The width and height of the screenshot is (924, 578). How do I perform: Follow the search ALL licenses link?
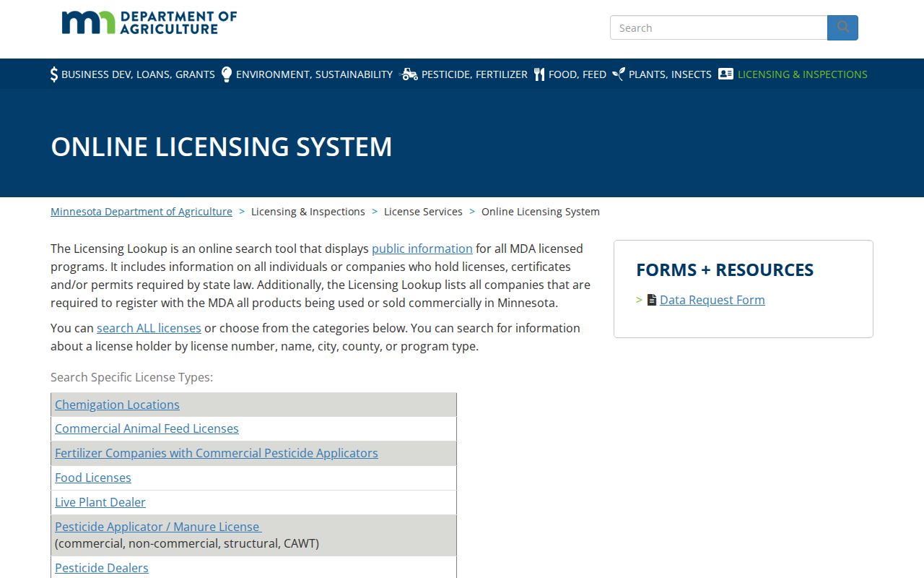[149, 328]
